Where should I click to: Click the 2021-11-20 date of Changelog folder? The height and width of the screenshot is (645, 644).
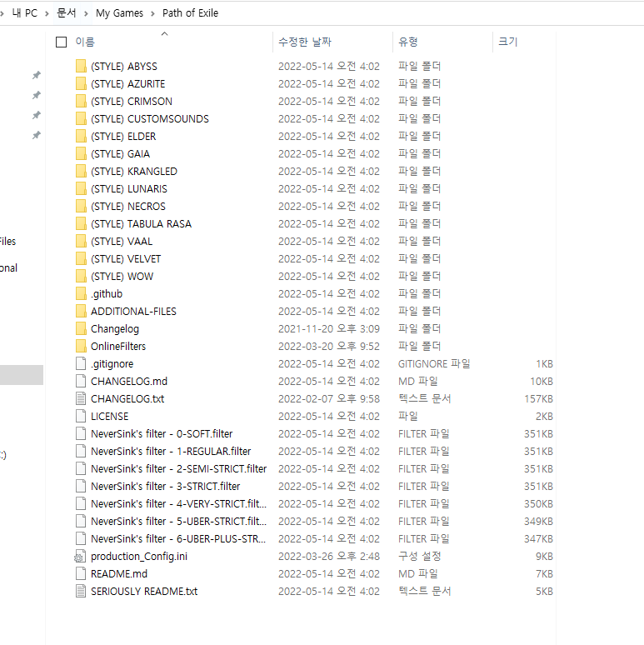point(328,328)
